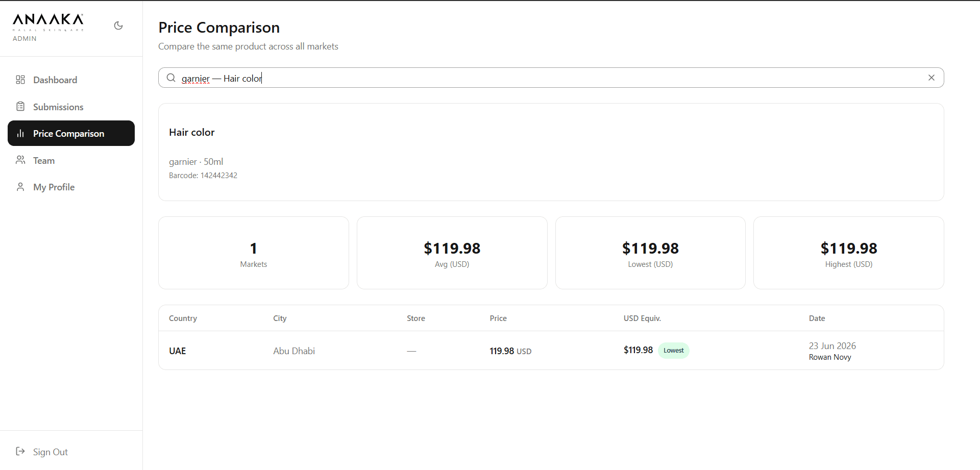The image size is (980, 470).
Task: Clear the search with the X button
Action: pyautogui.click(x=932, y=78)
